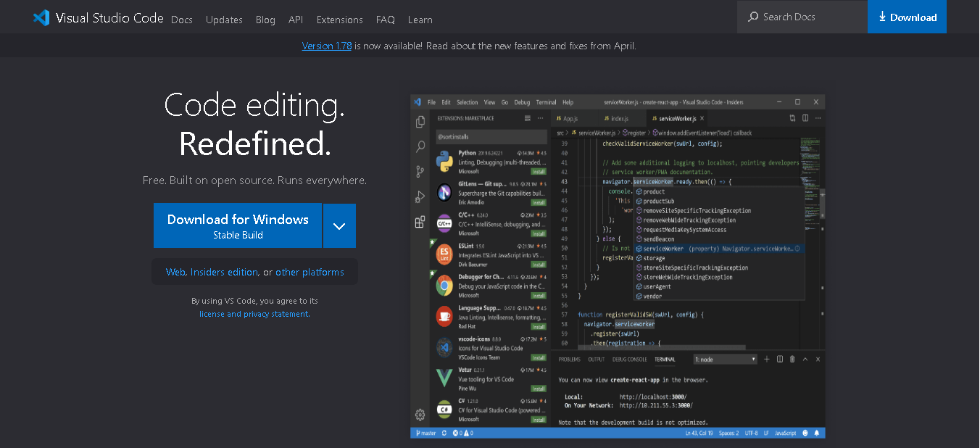Click the ESLint extension icon
The height and width of the screenshot is (448, 980).
[444, 254]
